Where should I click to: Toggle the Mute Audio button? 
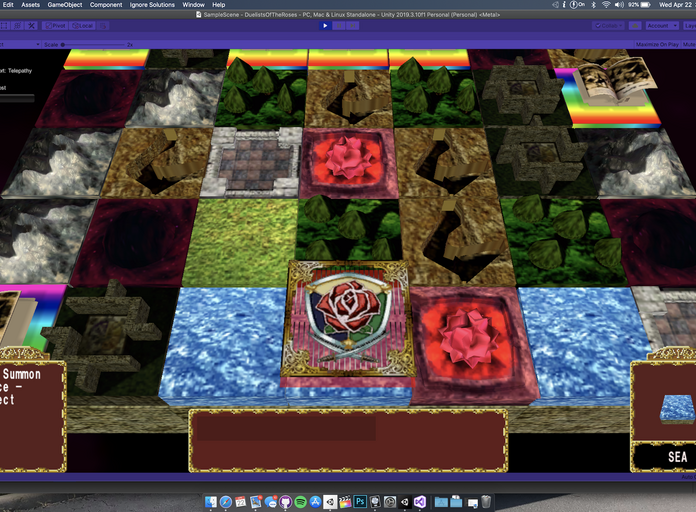pyautogui.click(x=688, y=44)
